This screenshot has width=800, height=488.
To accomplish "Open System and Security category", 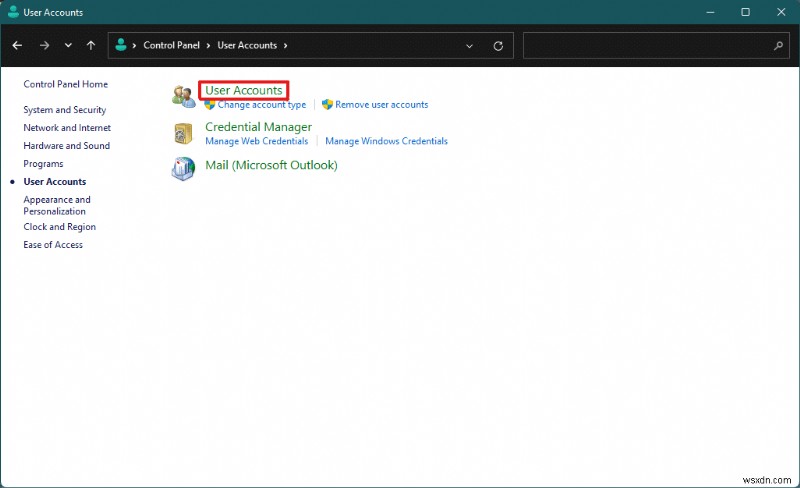I will click(x=64, y=110).
